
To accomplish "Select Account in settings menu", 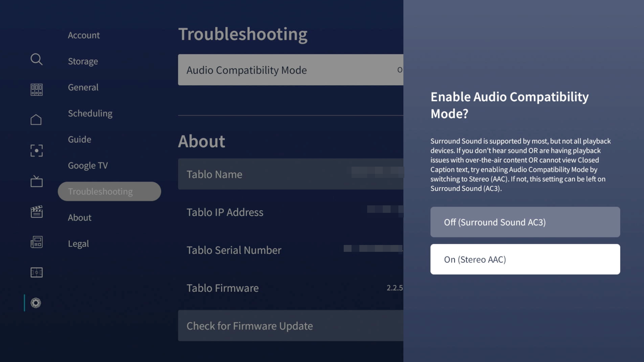I will (84, 35).
